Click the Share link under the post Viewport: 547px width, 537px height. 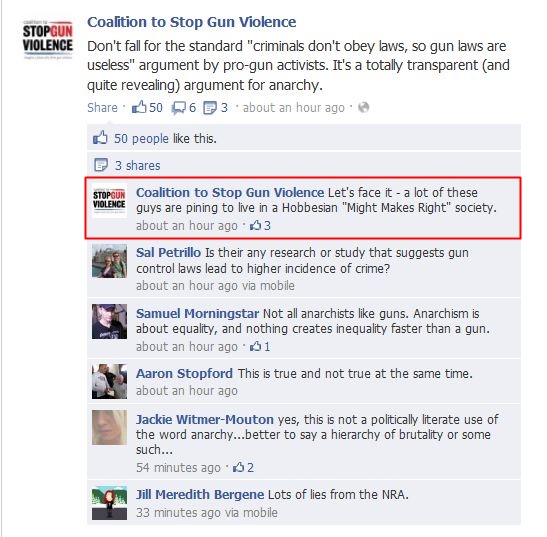[102, 107]
